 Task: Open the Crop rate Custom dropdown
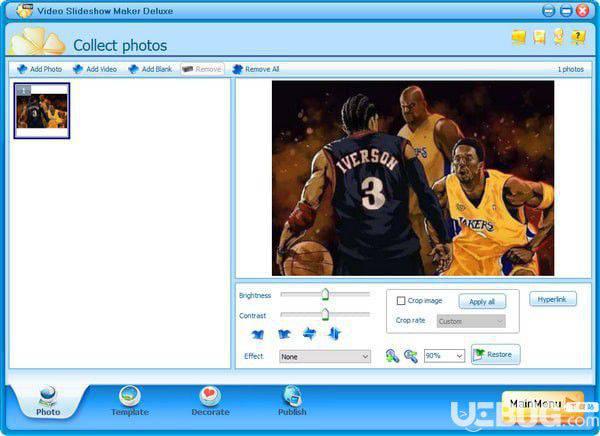(471, 321)
